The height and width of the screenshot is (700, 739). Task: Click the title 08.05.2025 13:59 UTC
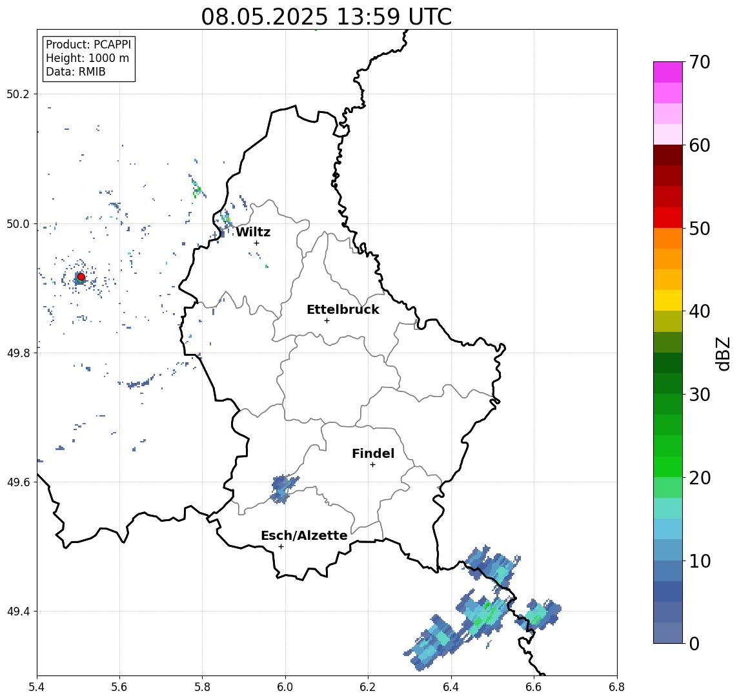point(326,17)
